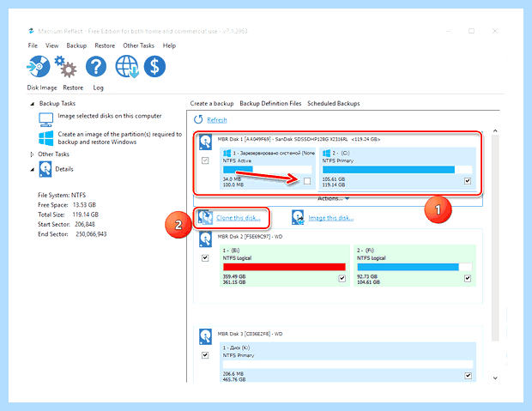Viewport: 532px width, 411px height.
Task: Click the File System: NTFS detail line
Action: click(x=62, y=195)
